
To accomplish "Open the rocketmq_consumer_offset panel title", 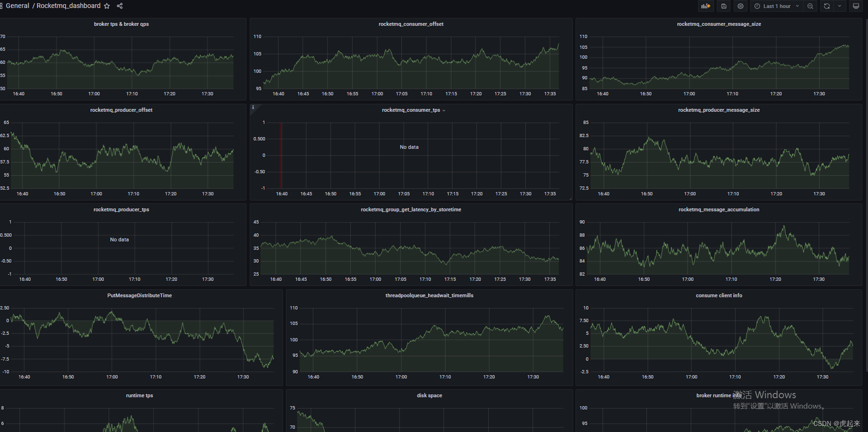I will pos(411,24).
